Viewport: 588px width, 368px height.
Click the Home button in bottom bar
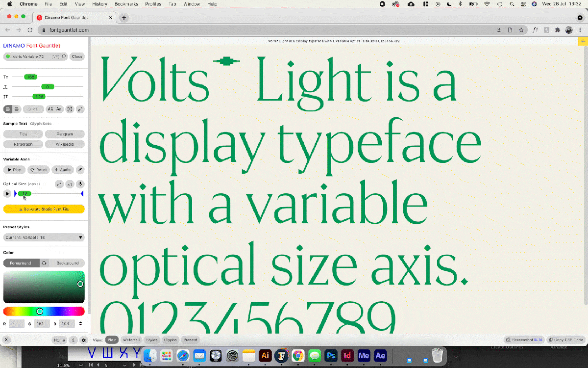(59, 340)
